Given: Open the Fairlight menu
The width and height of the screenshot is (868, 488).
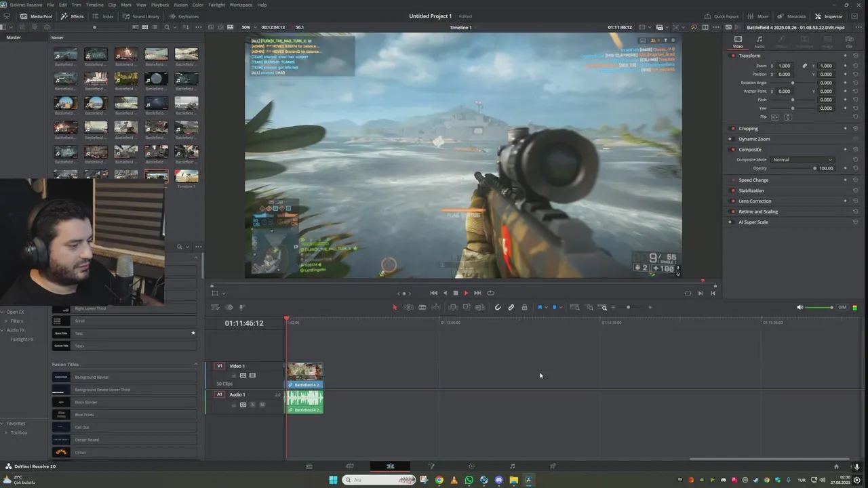Looking at the screenshot, I should (x=216, y=5).
